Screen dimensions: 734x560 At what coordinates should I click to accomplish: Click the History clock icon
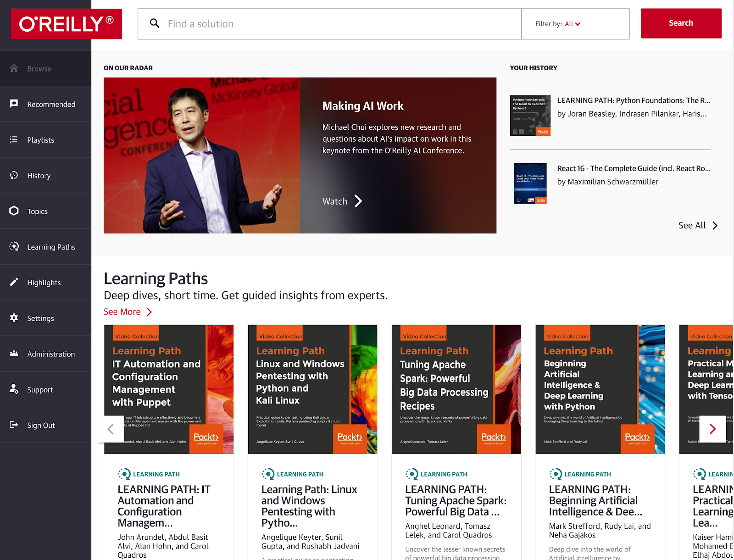pos(14,175)
